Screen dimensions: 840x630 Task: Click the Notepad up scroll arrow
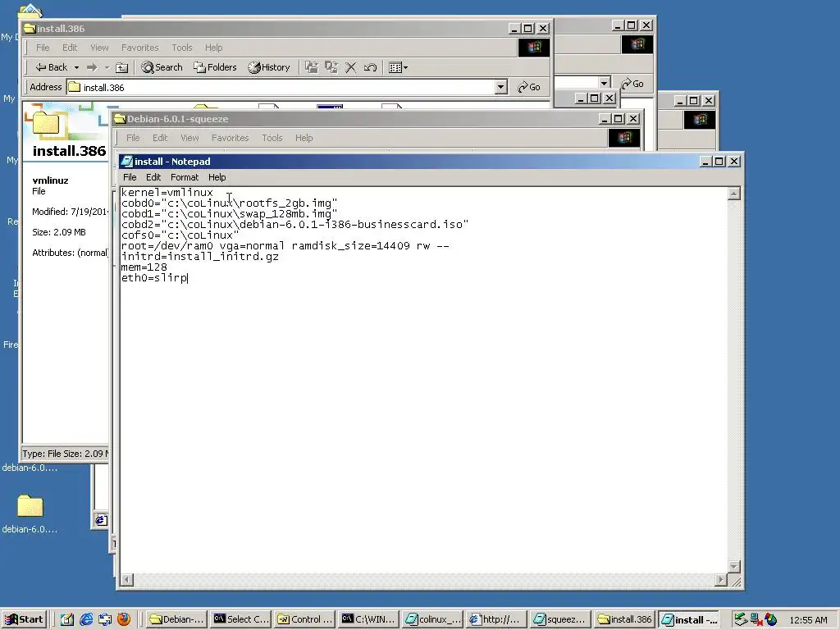pyautogui.click(x=734, y=194)
